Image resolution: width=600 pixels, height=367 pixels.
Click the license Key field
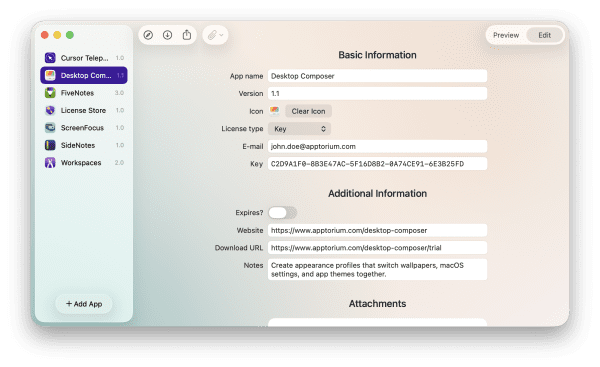(377, 164)
